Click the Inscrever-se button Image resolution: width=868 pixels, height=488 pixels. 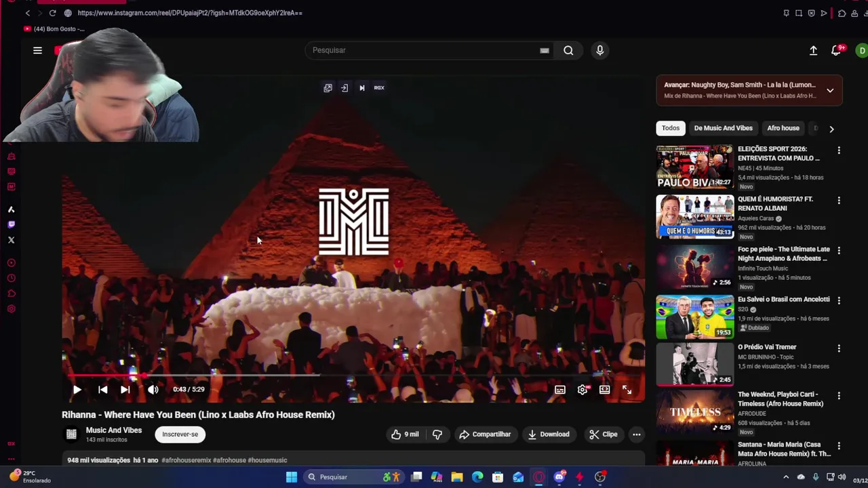coord(180,434)
